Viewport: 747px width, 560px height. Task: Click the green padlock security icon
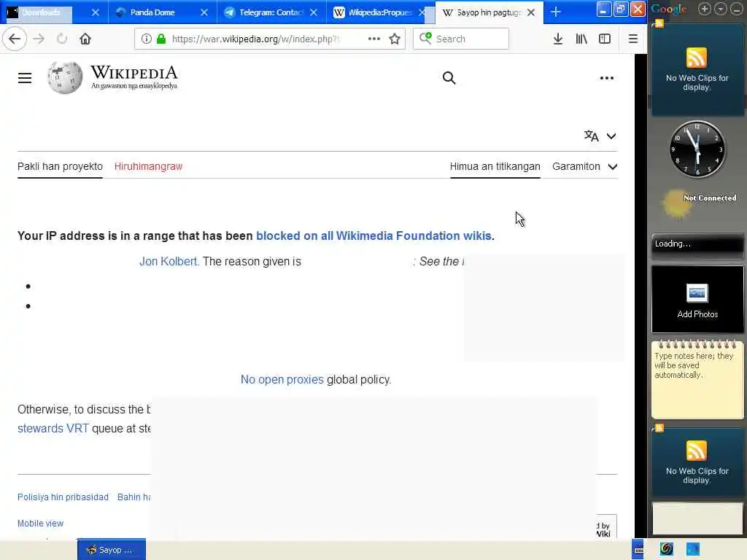point(161,39)
